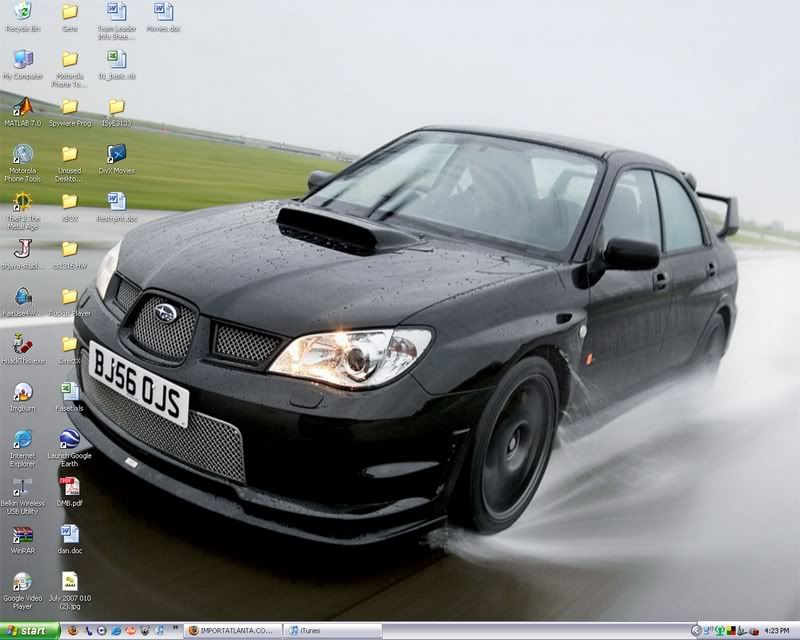Open the Recycle Bin desktop icon

(22, 13)
